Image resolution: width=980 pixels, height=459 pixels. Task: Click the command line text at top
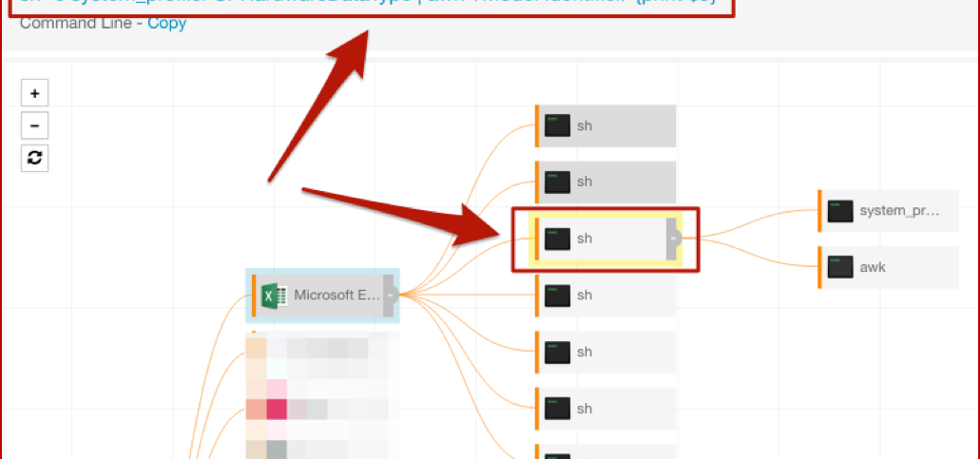point(361,3)
